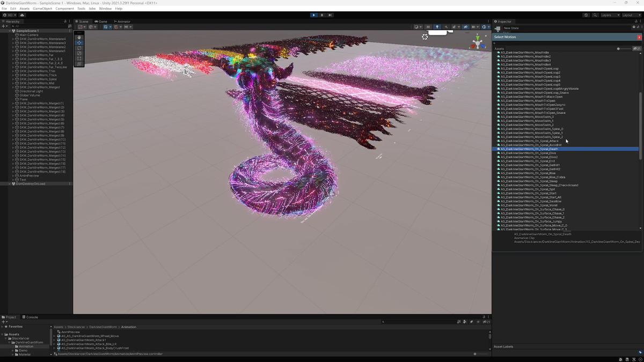Select the Scale tool in scene toolbar

coord(79,53)
